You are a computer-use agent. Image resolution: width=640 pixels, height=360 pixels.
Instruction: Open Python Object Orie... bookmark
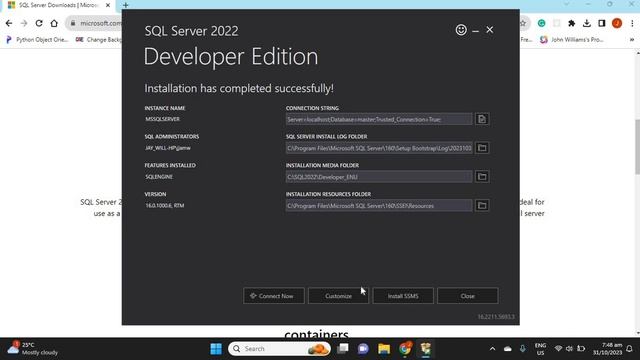point(37,40)
